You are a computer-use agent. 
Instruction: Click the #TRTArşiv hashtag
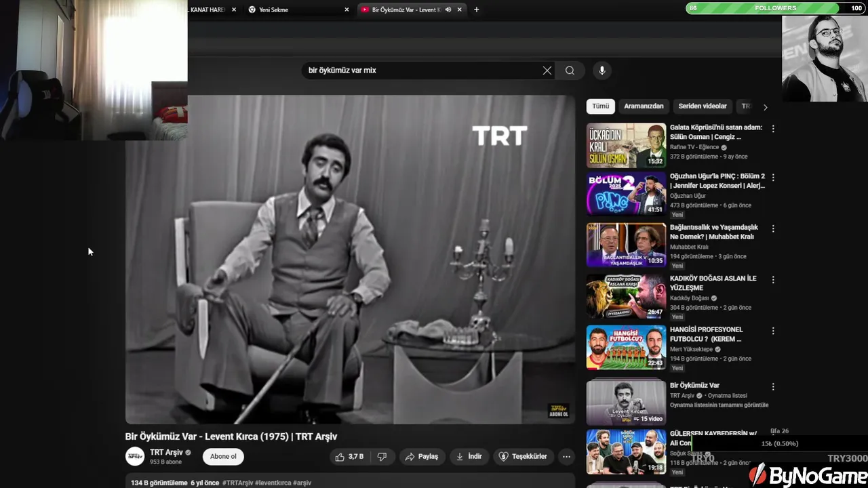click(x=238, y=483)
